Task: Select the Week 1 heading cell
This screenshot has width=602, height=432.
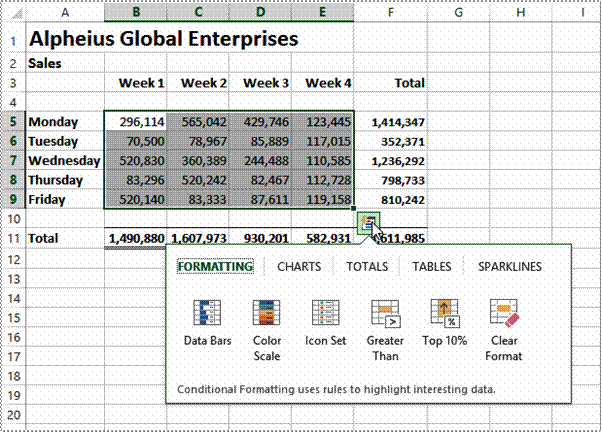Action: 136,83
